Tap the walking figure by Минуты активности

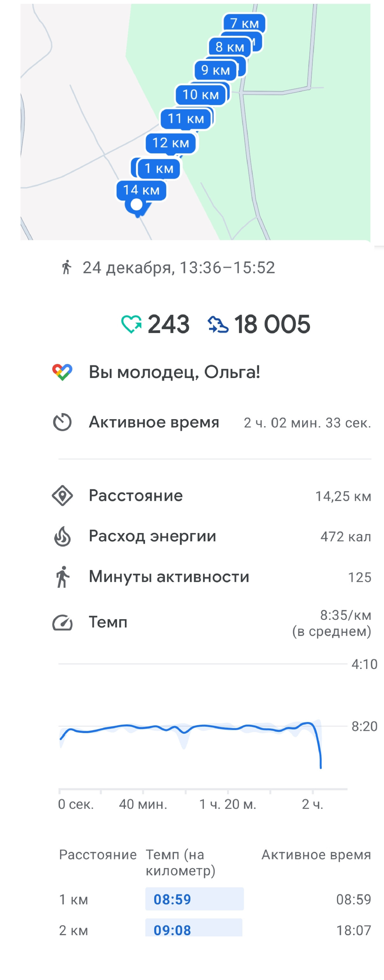(63, 577)
